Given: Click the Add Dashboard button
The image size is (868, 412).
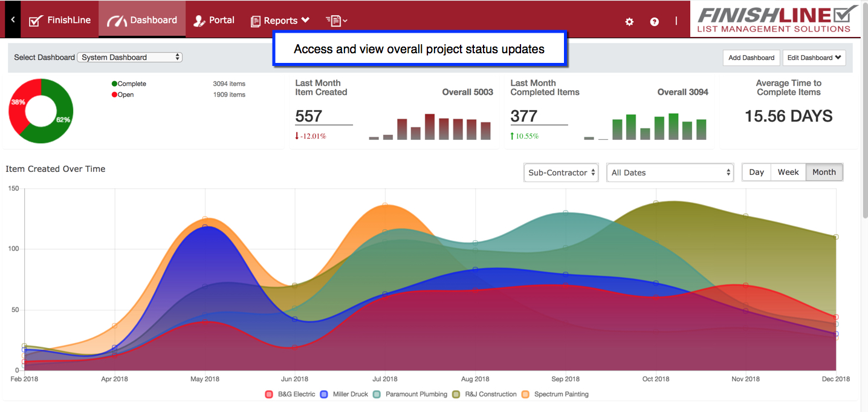Looking at the screenshot, I should click(x=751, y=57).
